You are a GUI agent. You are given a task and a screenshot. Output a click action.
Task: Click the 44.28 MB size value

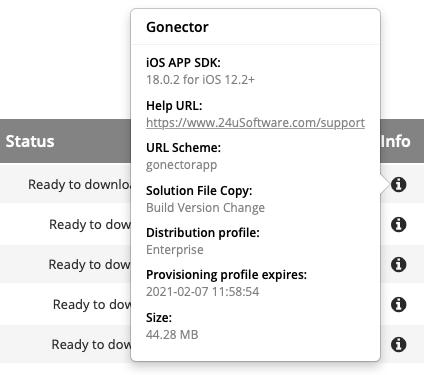click(x=172, y=334)
